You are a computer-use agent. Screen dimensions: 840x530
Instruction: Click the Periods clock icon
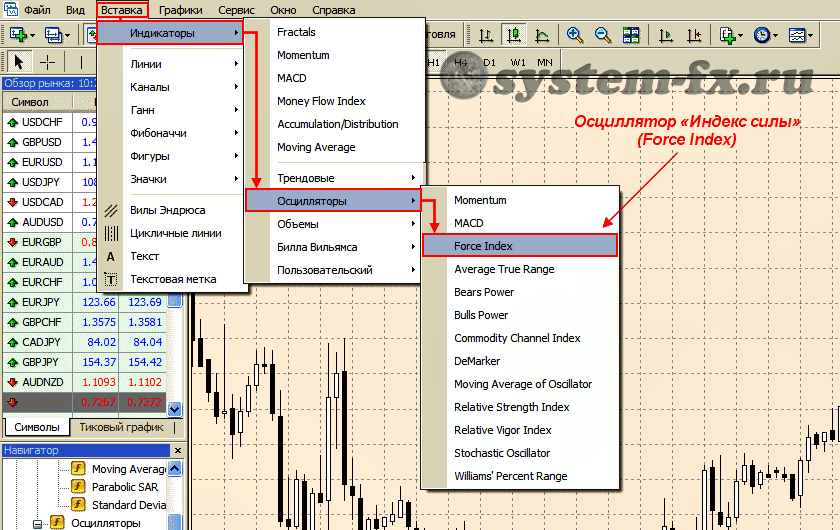pos(764,35)
